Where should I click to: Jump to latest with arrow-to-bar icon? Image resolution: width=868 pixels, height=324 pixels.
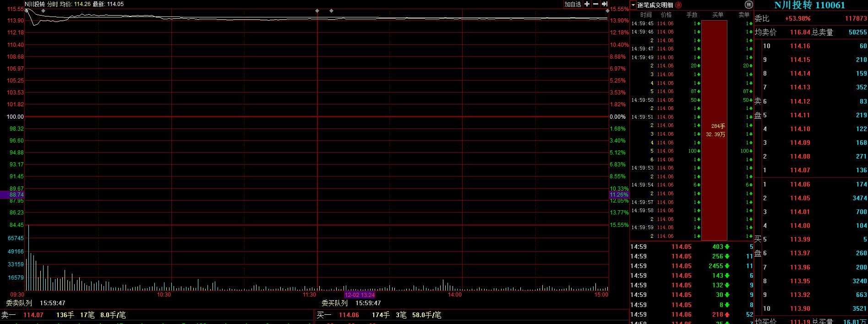(605, 4)
